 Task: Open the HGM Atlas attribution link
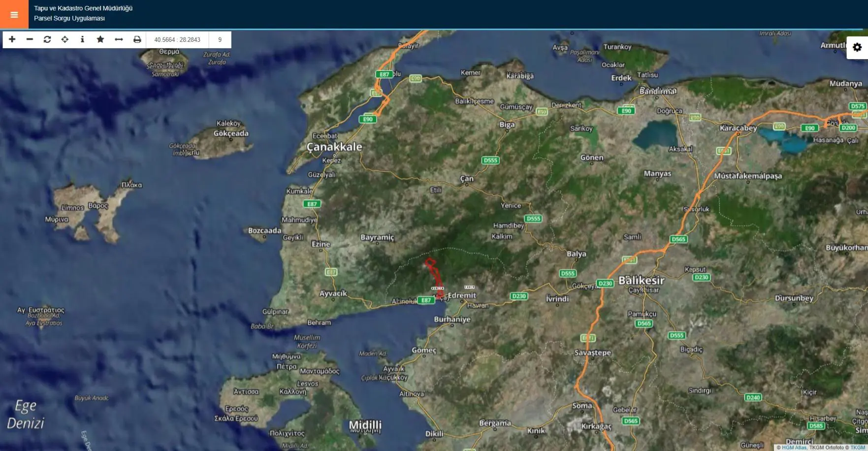pos(794,448)
